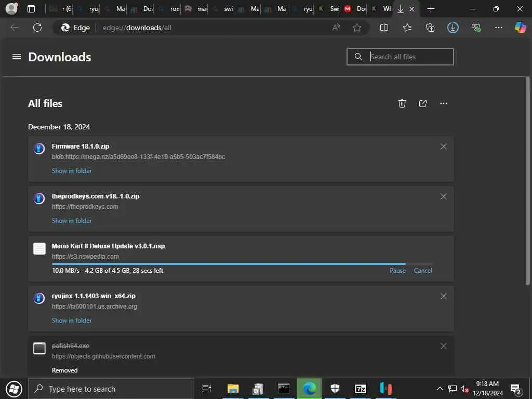Switch to the "Wh" tab
Image resolution: width=532 pixels, height=399 pixels.
[382, 9]
